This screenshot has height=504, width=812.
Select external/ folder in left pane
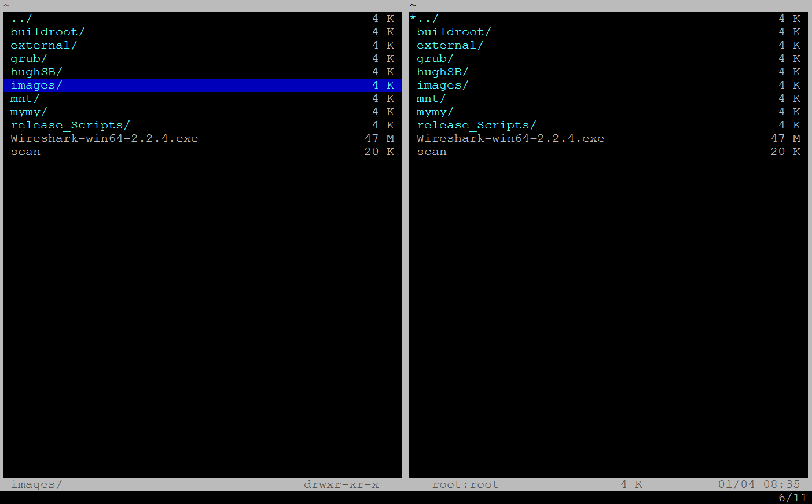[x=43, y=45]
